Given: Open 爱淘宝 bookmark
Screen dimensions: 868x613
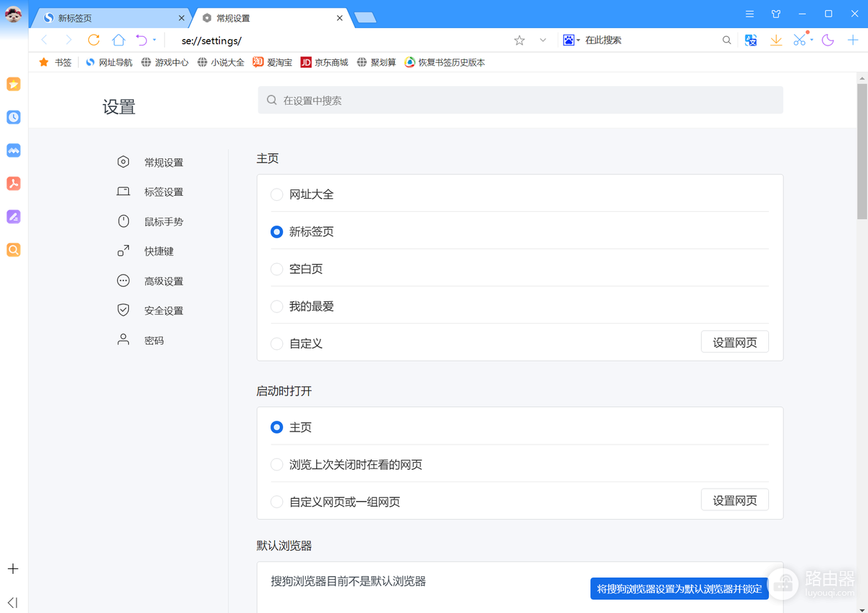Looking at the screenshot, I should [273, 63].
